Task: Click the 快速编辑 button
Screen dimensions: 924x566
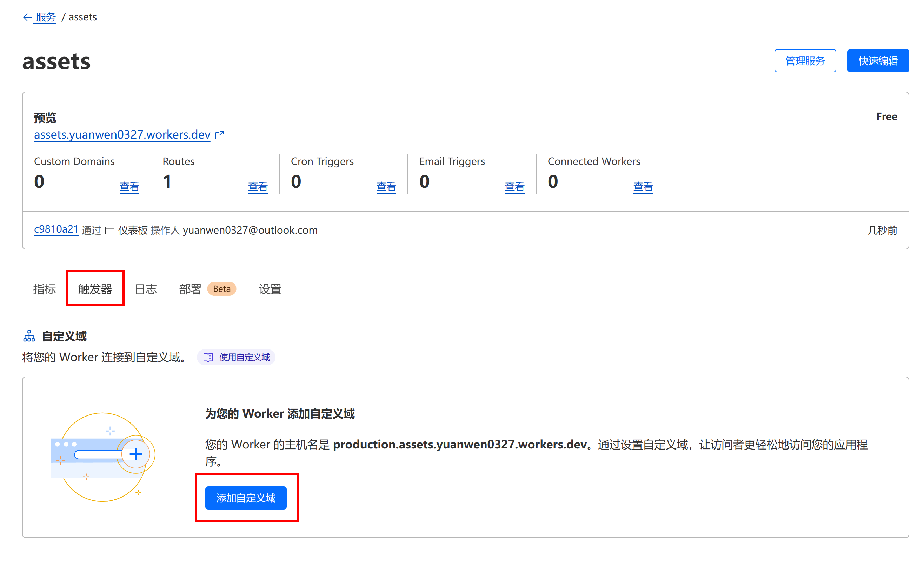Action: 878,60
